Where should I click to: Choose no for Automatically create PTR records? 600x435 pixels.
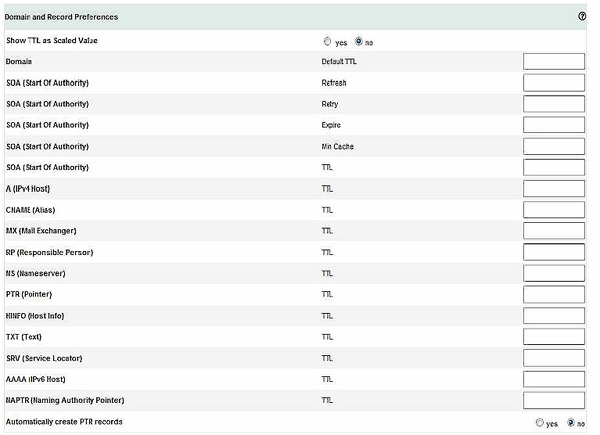click(x=571, y=423)
